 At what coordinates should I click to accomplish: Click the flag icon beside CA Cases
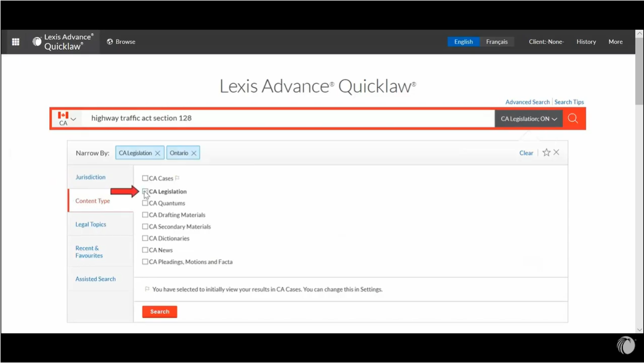pyautogui.click(x=177, y=178)
